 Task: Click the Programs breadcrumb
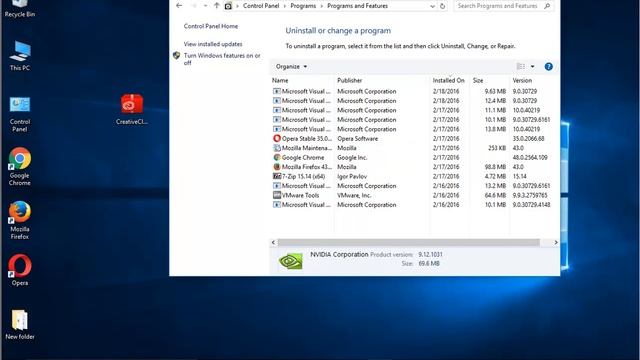303,6
